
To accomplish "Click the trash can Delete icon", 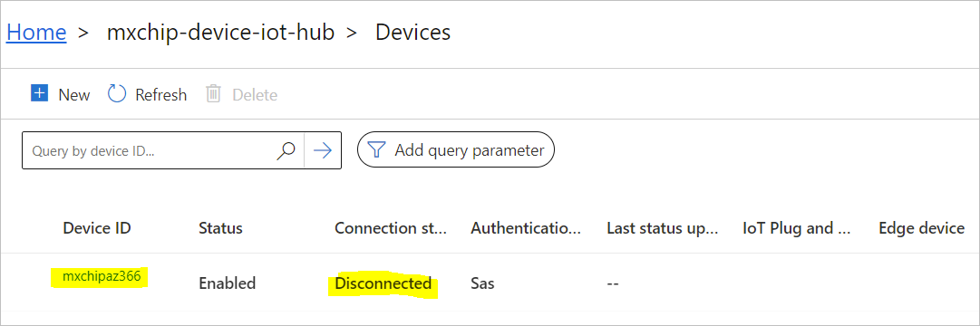I will (x=214, y=94).
